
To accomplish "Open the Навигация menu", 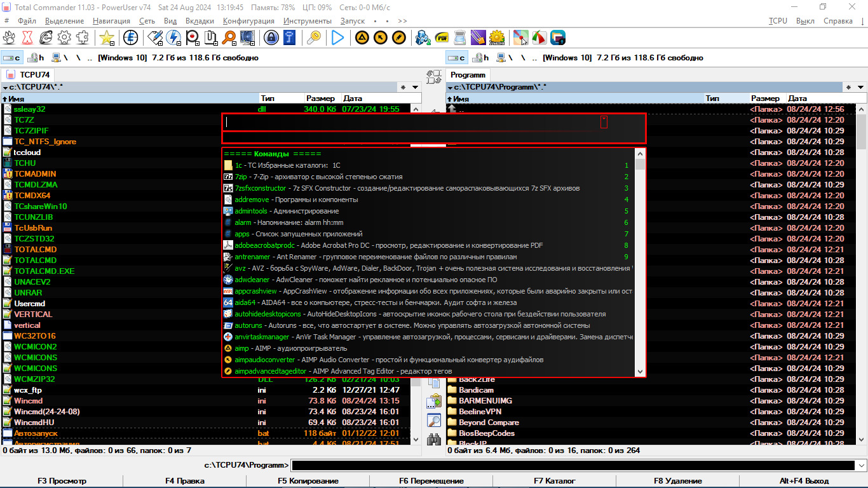I will tap(111, 21).
